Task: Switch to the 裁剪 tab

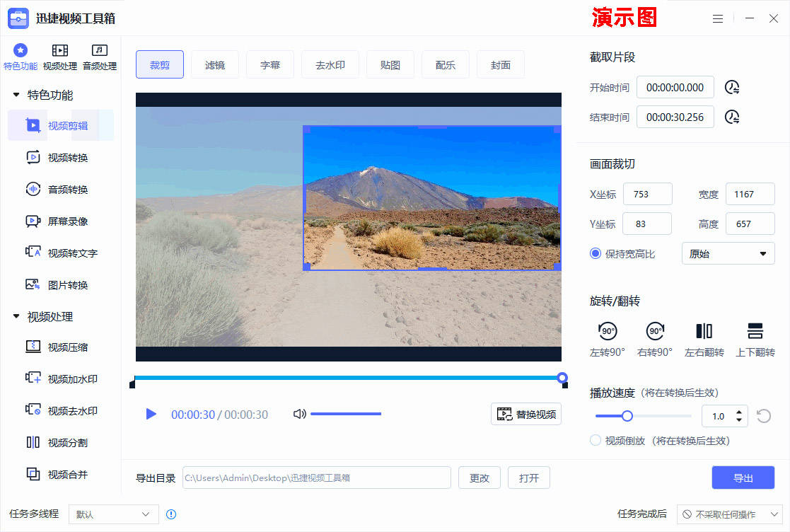Action: point(160,64)
